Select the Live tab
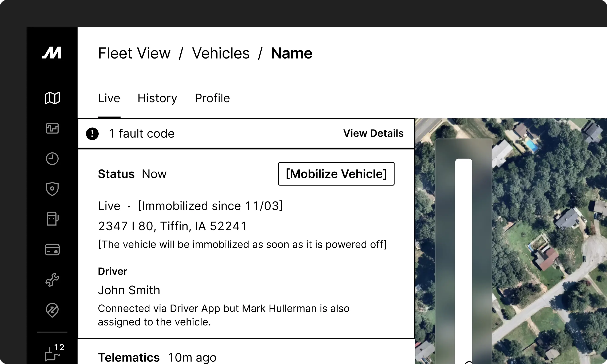This screenshot has height=364, width=607. (109, 98)
